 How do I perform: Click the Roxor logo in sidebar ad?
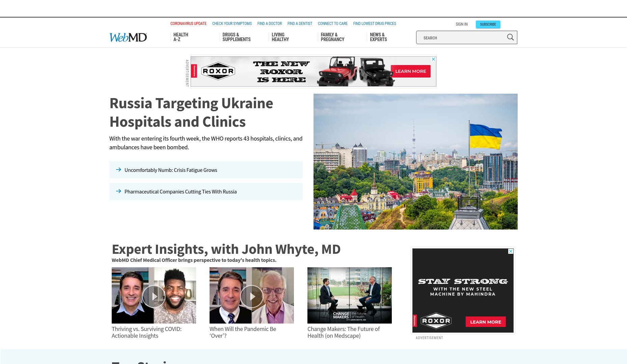(x=436, y=321)
